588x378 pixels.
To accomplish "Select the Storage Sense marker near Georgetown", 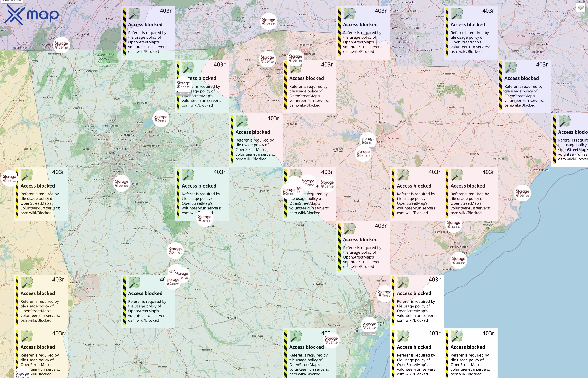I will point(522,193).
